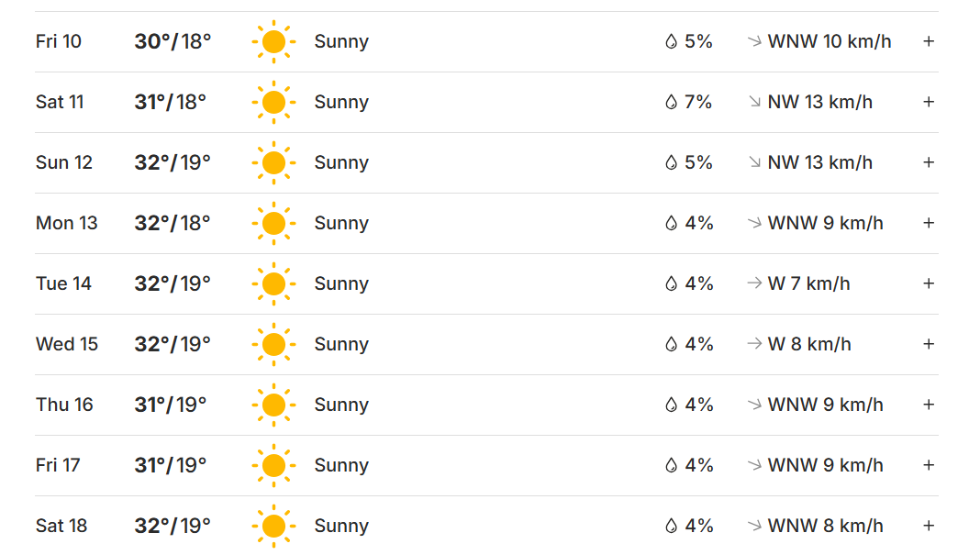Click the sun icon on Sat 11
The width and height of the screenshot is (980, 555).
(x=273, y=103)
